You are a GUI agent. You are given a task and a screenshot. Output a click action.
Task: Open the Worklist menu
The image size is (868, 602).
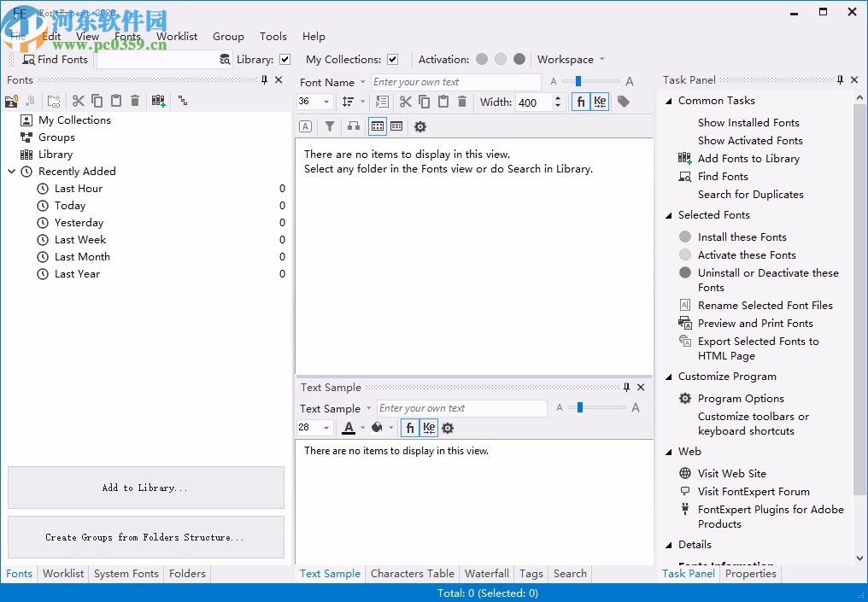pos(177,37)
